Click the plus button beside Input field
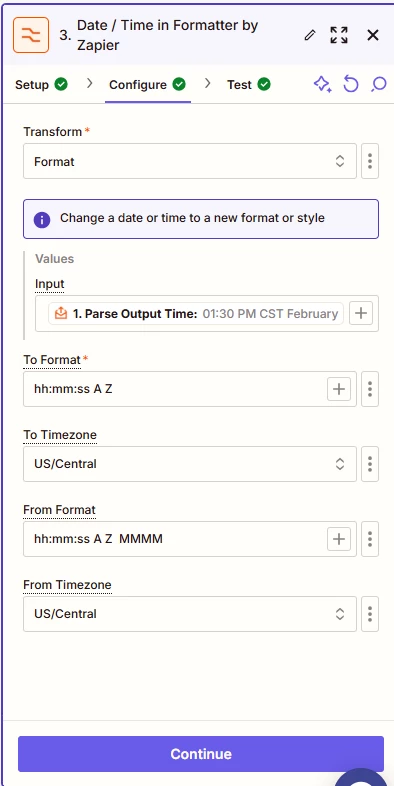This screenshot has height=786, width=394. pos(361,314)
